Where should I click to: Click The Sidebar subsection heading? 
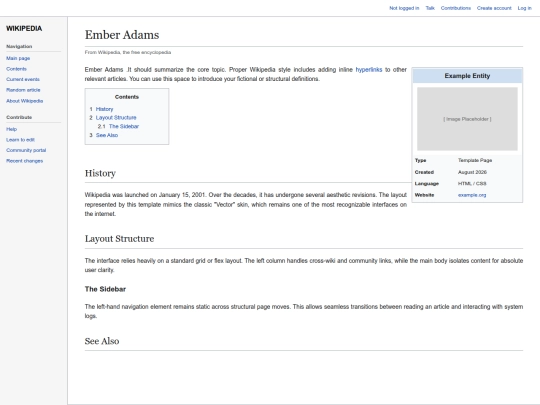pos(105,289)
